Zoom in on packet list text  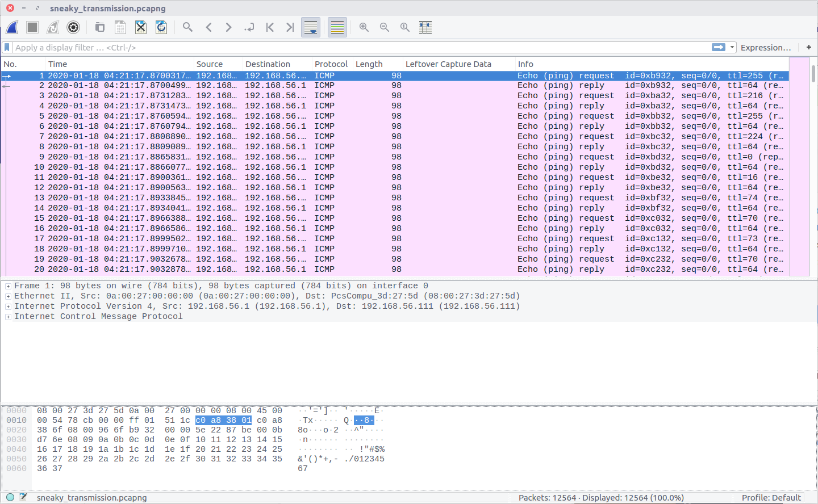point(364,27)
